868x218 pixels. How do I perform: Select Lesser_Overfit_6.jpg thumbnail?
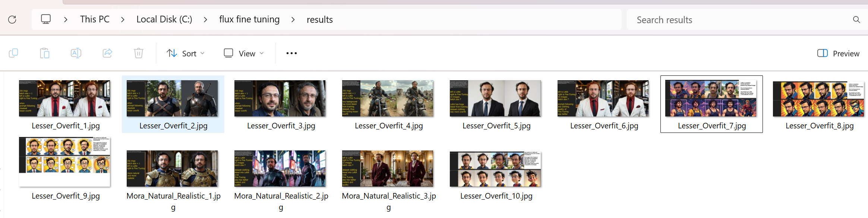point(603,99)
